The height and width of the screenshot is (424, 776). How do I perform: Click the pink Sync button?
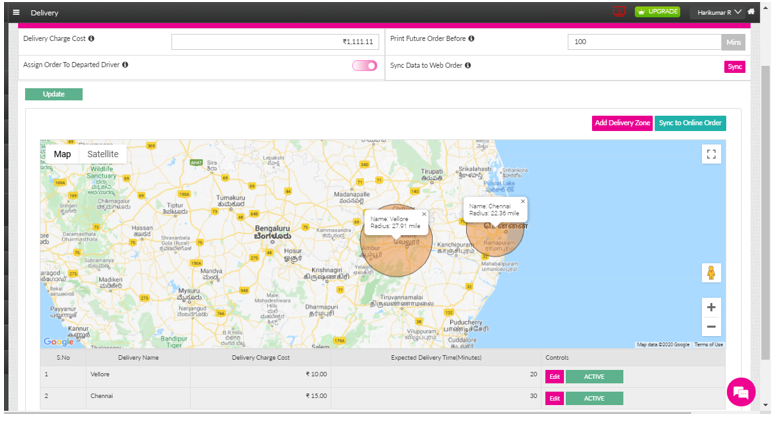pos(734,67)
